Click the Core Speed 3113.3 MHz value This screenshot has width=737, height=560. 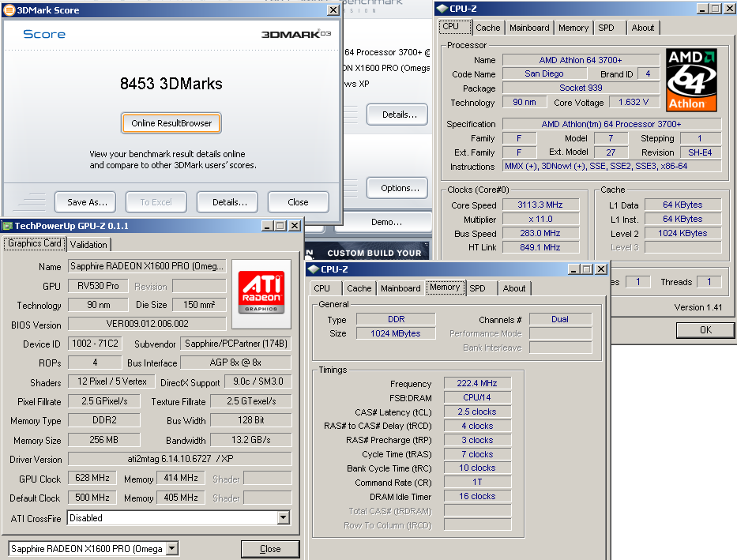(x=540, y=205)
